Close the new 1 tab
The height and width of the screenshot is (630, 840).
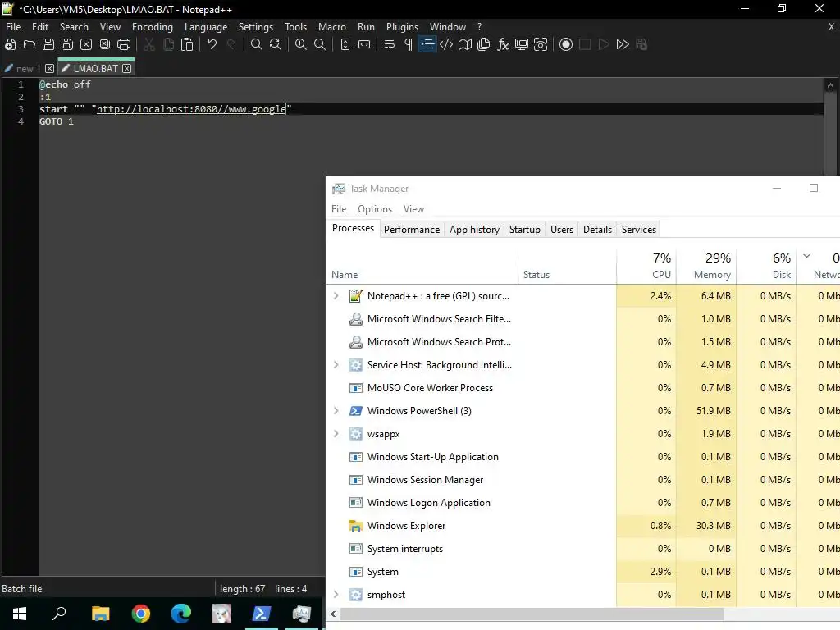point(49,69)
